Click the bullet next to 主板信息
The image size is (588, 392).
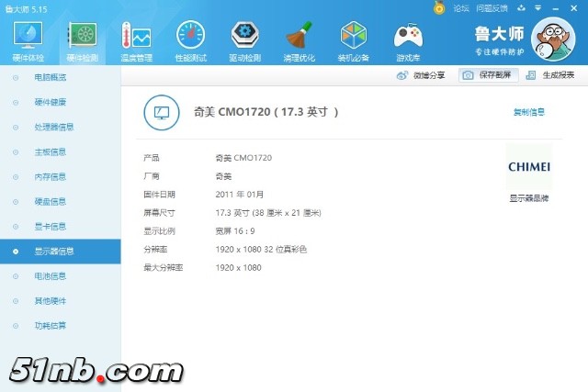click(16, 152)
